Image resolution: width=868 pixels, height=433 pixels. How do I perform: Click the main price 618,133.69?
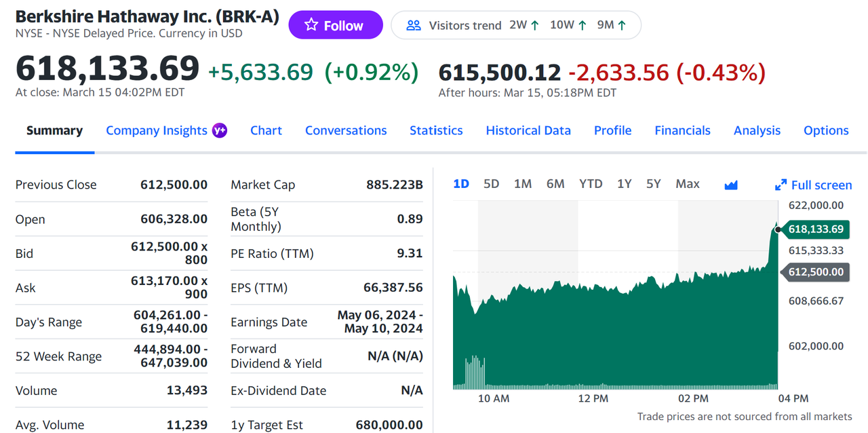point(107,69)
